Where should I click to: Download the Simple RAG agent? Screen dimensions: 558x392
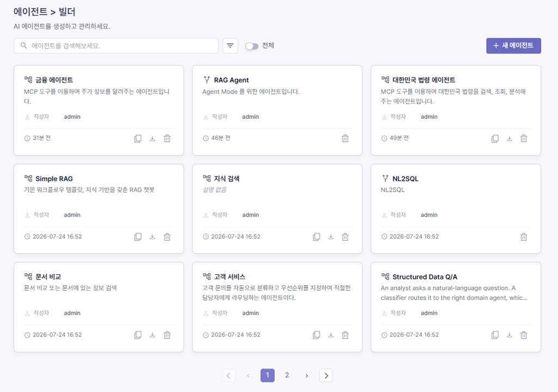[153, 237]
